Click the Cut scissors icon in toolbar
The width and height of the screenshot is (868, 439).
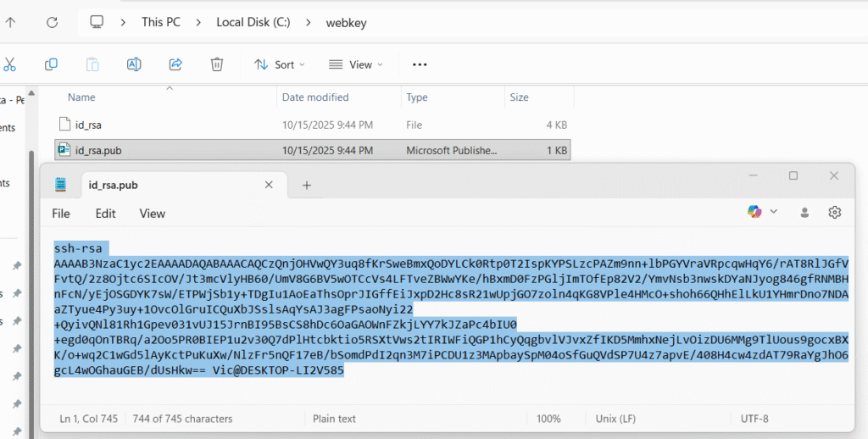(10, 64)
